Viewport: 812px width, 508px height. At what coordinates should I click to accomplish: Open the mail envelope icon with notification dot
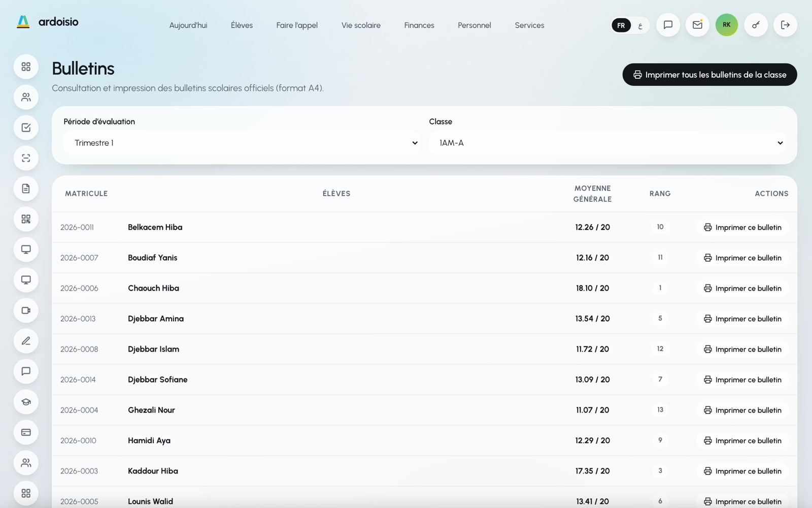[x=697, y=25]
